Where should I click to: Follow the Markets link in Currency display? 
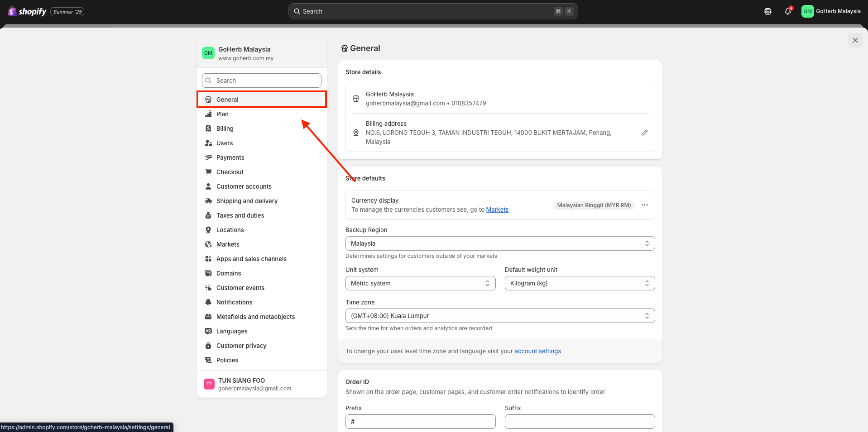497,209
